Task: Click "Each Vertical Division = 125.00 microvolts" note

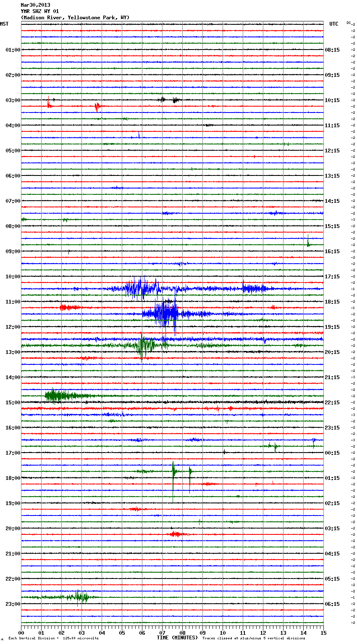Action: [53, 638]
